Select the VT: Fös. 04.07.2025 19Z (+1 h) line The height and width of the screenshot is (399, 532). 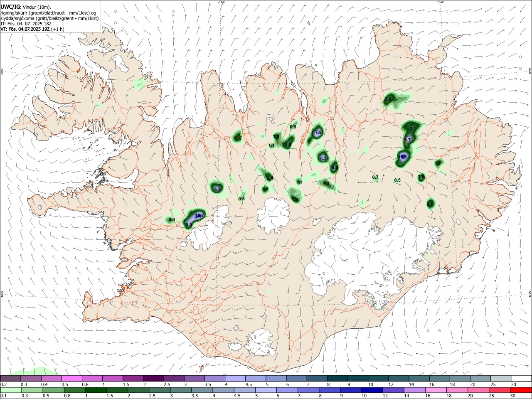[32, 29]
